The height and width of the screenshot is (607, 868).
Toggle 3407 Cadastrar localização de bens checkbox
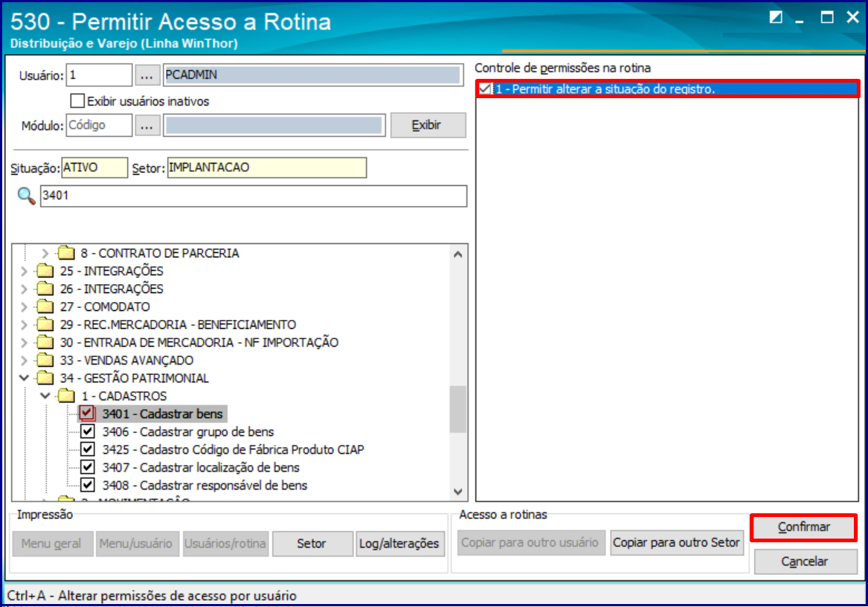coord(88,467)
